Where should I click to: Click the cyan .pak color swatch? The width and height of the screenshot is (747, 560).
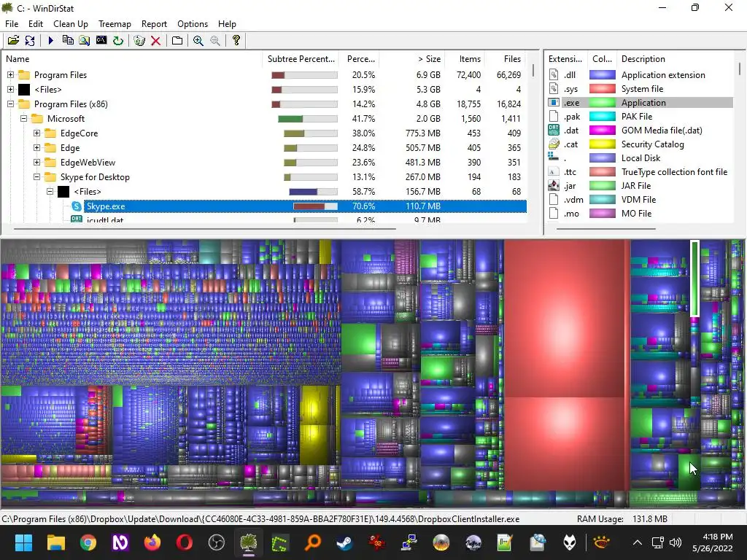tap(602, 117)
